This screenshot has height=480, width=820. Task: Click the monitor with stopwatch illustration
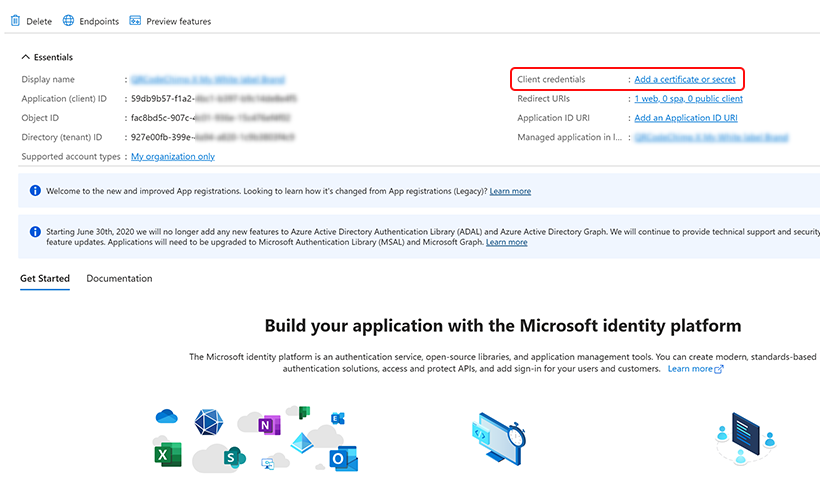tap(498, 439)
